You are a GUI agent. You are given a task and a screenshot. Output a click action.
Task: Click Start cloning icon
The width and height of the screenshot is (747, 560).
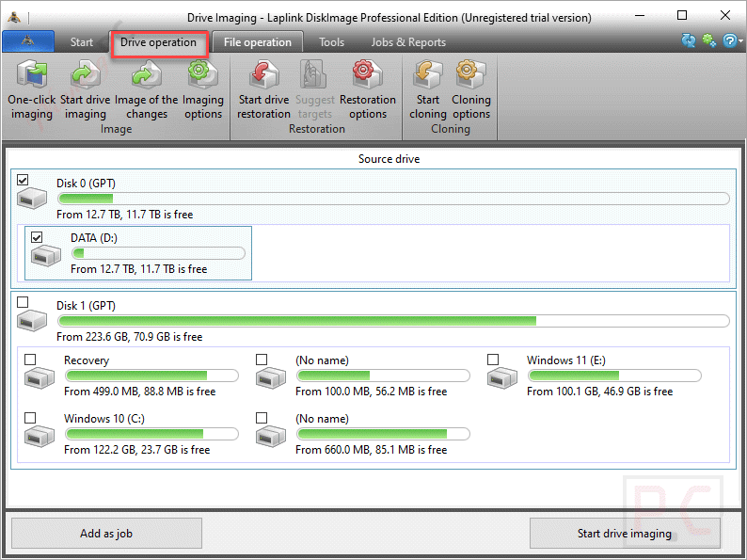(x=428, y=74)
